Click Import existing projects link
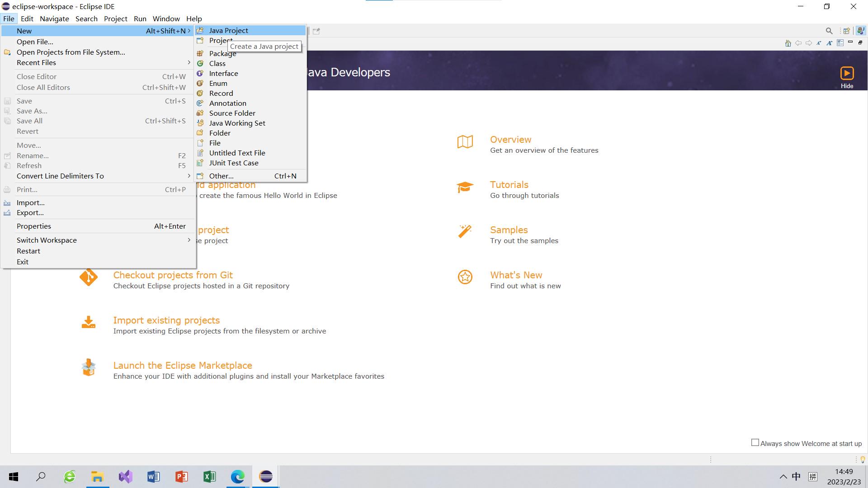The height and width of the screenshot is (488, 868). (166, 320)
